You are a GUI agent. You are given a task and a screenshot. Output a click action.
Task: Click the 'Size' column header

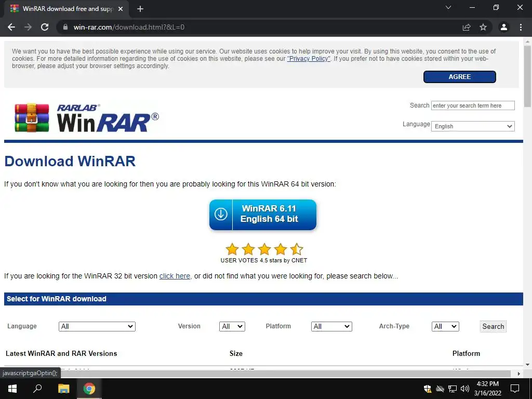(236, 353)
